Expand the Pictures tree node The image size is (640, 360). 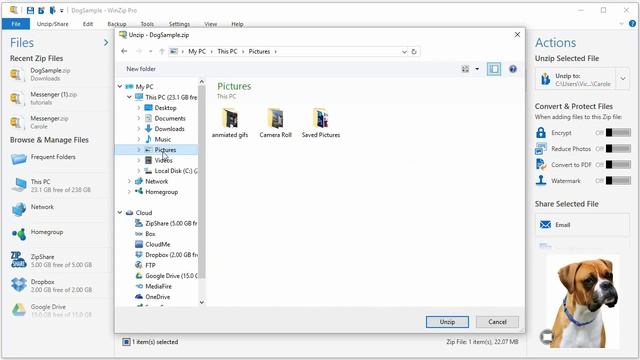(139, 150)
